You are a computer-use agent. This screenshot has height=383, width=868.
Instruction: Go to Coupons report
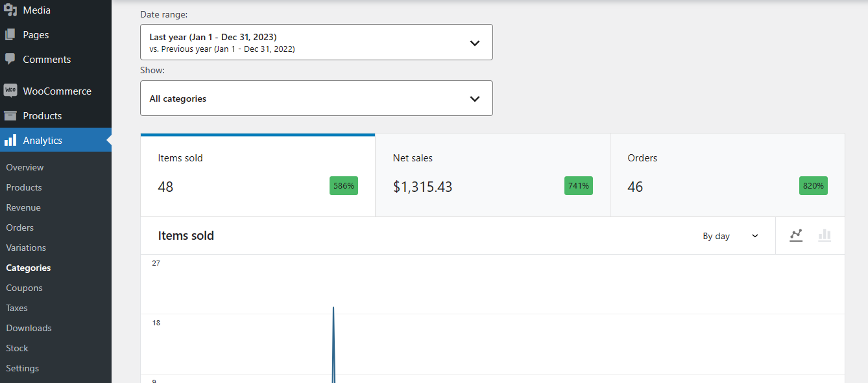coord(24,288)
